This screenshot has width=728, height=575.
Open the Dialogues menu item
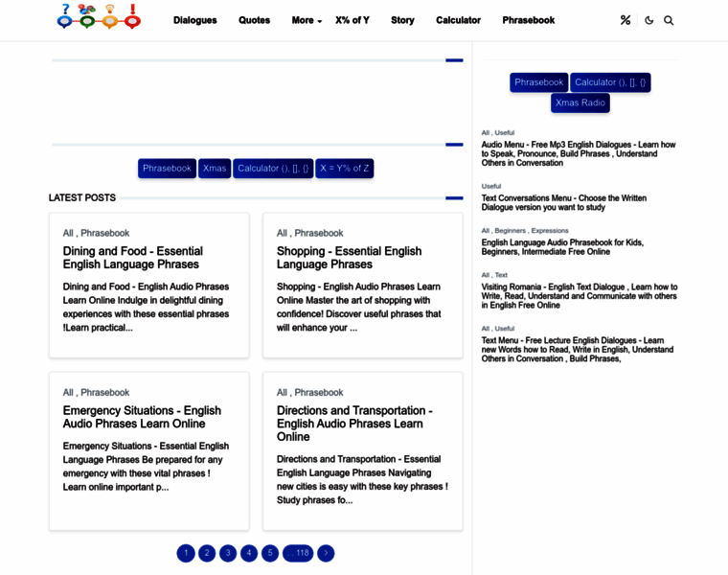click(195, 20)
